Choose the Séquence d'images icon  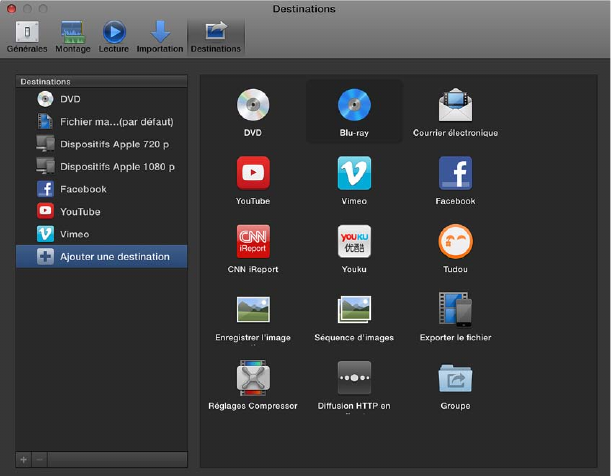coord(354,309)
